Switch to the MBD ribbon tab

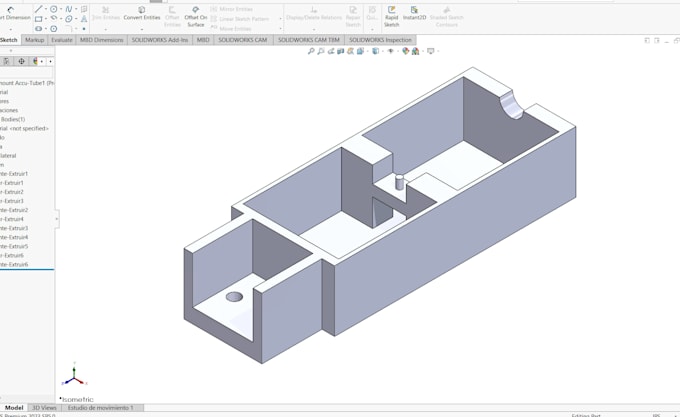203,40
